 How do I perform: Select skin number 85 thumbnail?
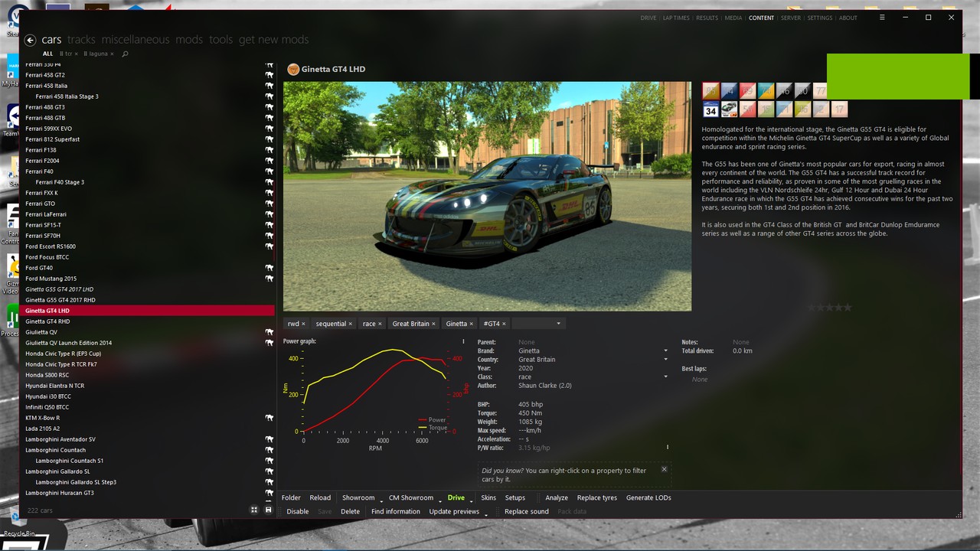pos(710,91)
